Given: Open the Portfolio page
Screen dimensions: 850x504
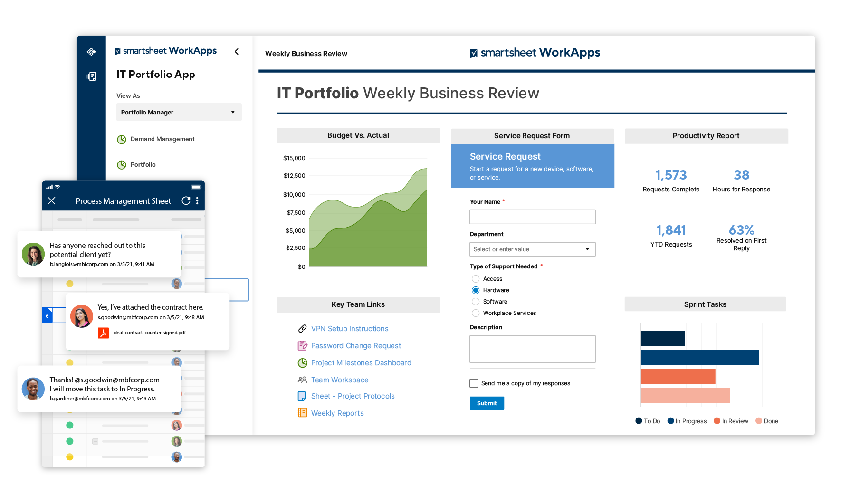Looking at the screenshot, I should (143, 165).
